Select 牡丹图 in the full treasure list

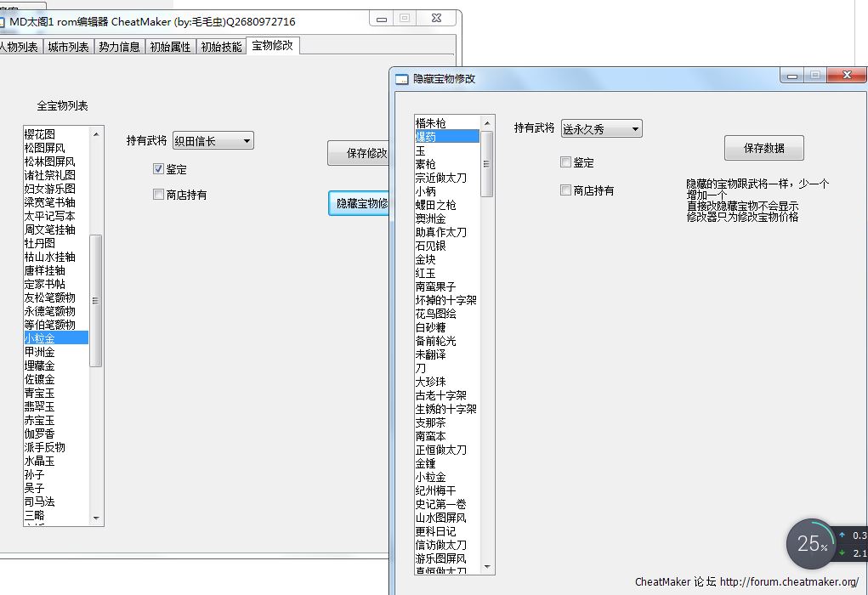(x=40, y=243)
